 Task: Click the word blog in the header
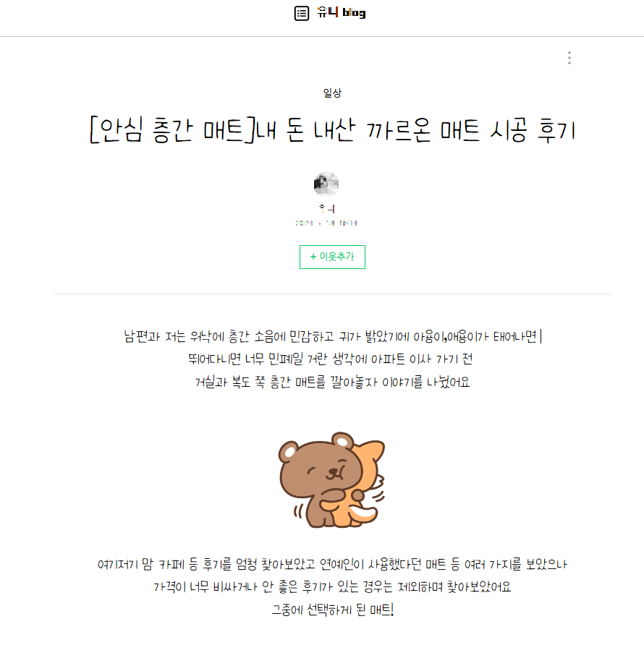[354, 13]
